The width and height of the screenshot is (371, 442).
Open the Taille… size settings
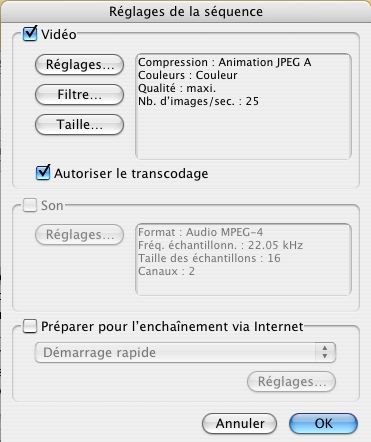click(79, 125)
